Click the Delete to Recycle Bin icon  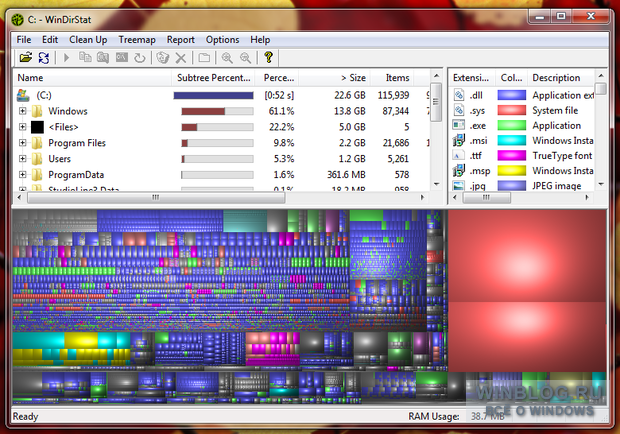(x=163, y=58)
